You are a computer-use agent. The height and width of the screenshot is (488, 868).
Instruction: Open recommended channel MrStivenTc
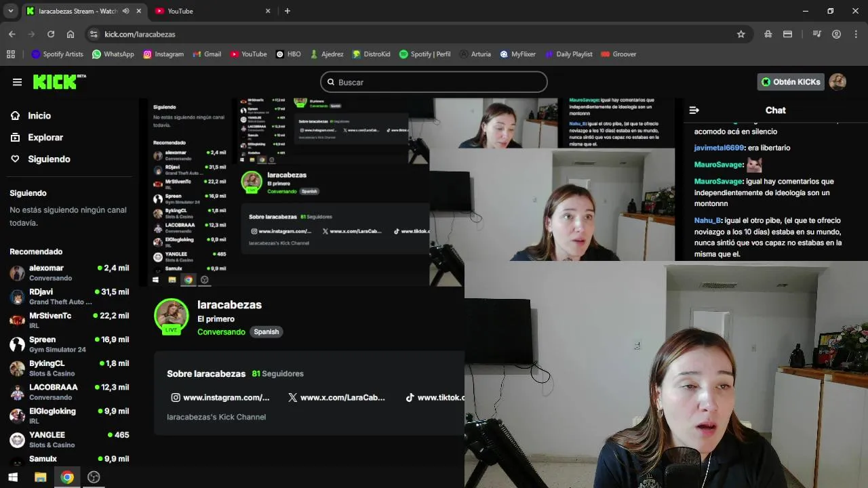pyautogui.click(x=69, y=320)
